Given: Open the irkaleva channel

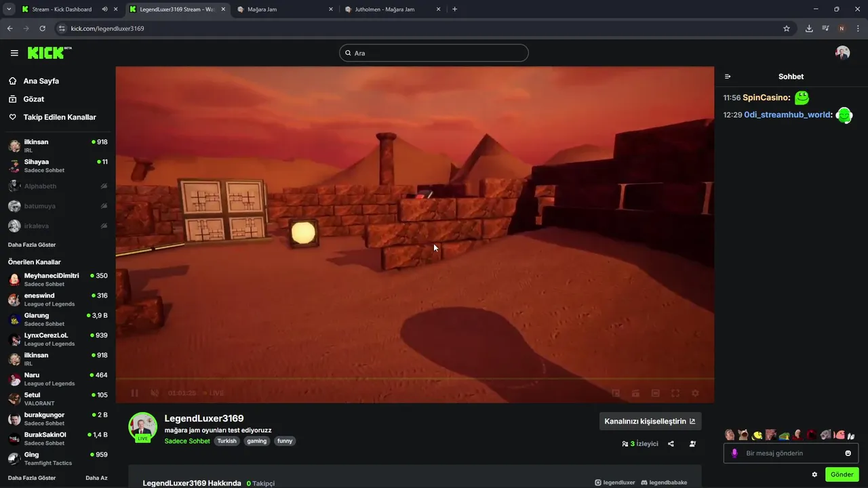Looking at the screenshot, I should 58,226.
